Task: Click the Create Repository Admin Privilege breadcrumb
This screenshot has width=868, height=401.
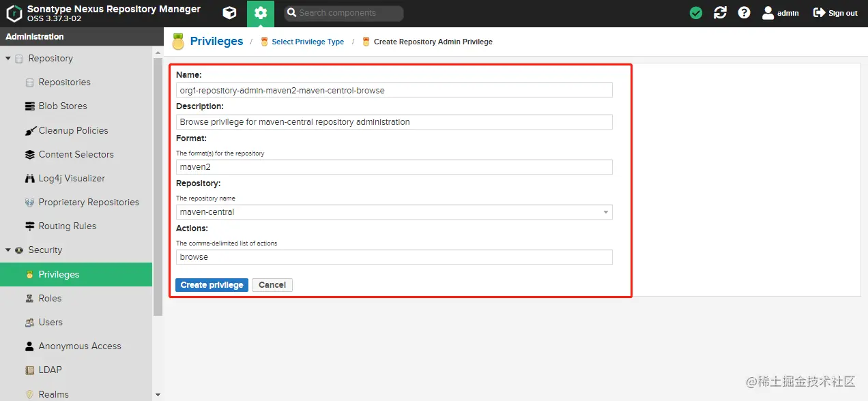Action: [x=433, y=42]
